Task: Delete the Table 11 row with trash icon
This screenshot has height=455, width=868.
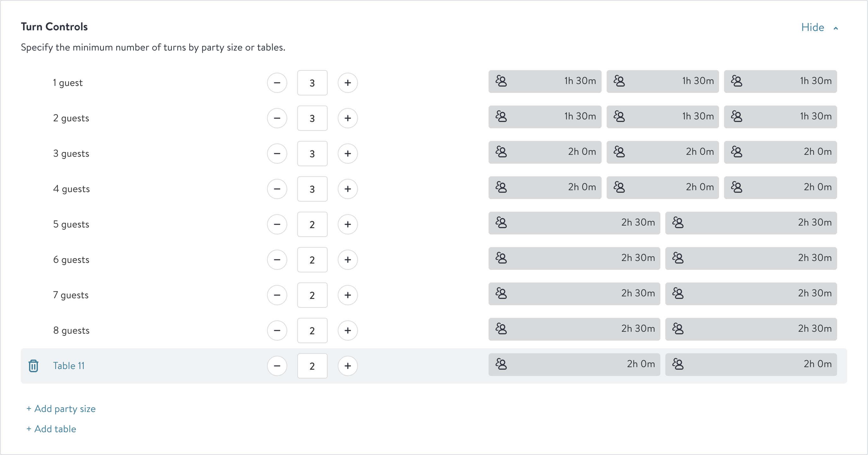Action: 33,366
